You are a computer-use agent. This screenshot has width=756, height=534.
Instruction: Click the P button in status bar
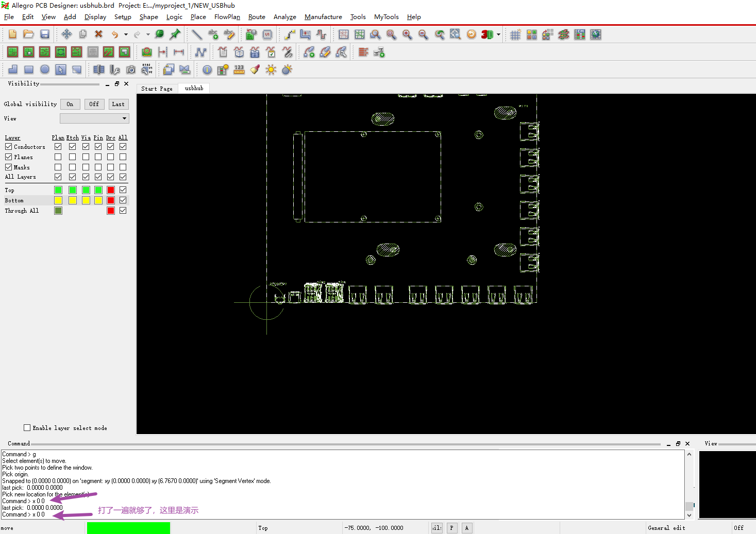coord(452,528)
